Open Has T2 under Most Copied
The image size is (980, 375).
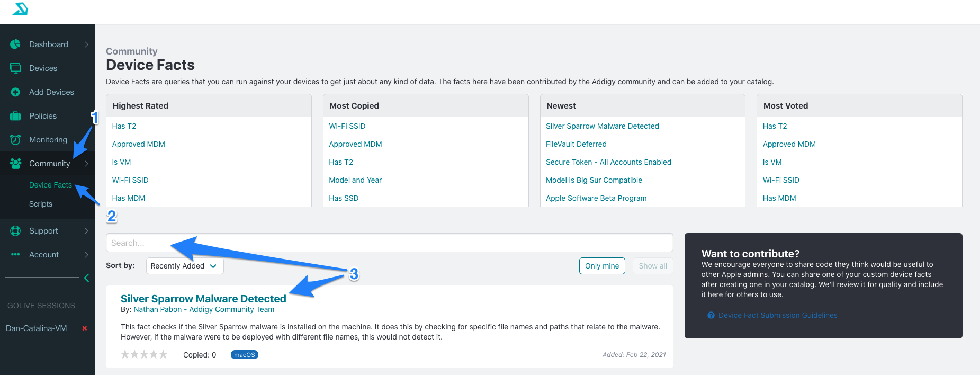click(x=341, y=162)
